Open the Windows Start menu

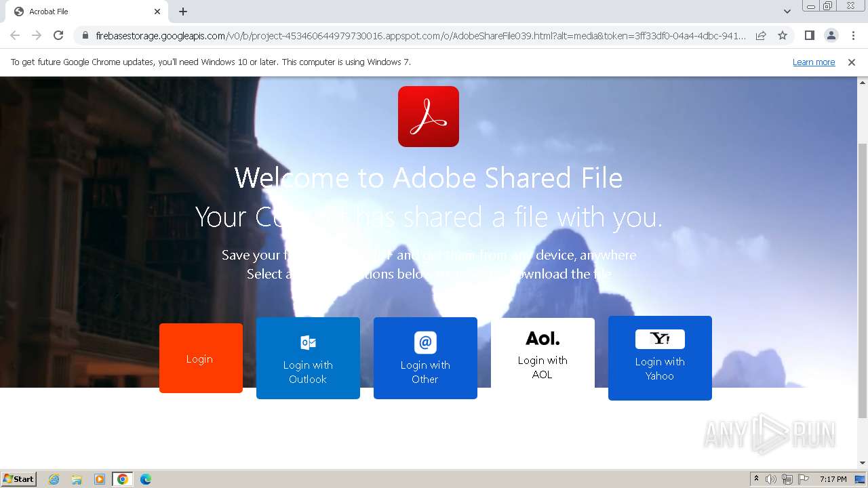tap(19, 479)
